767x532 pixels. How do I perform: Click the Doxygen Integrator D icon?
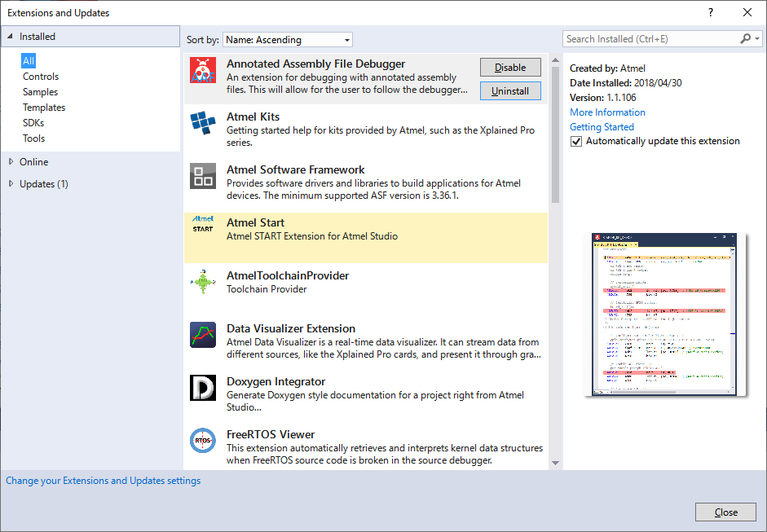click(203, 388)
